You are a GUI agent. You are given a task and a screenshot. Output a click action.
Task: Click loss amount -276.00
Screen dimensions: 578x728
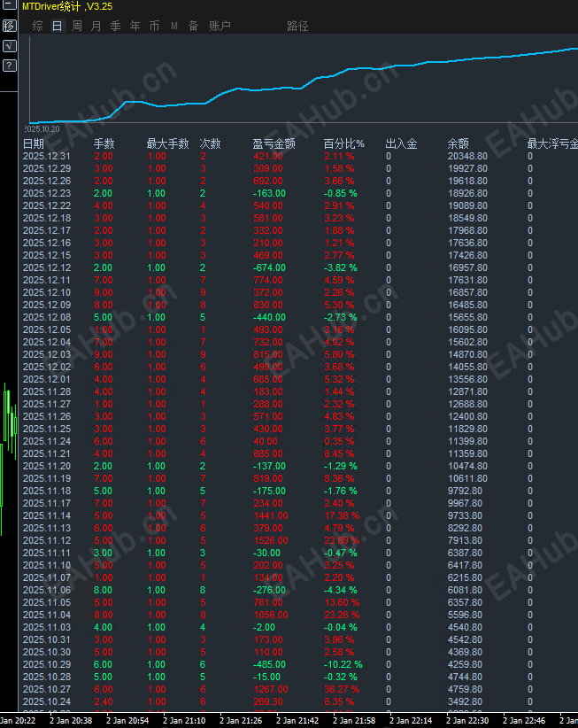269,590
